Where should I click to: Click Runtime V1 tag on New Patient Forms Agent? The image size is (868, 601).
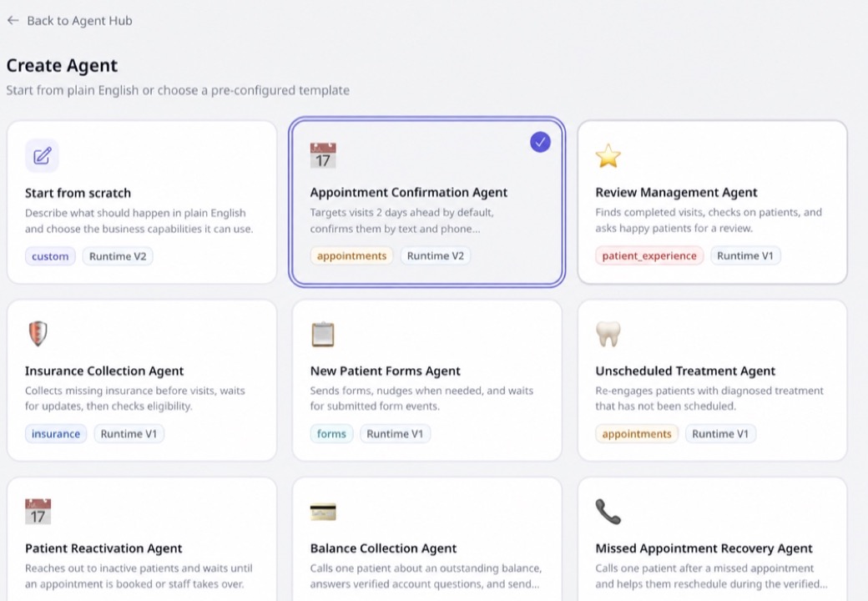396,434
